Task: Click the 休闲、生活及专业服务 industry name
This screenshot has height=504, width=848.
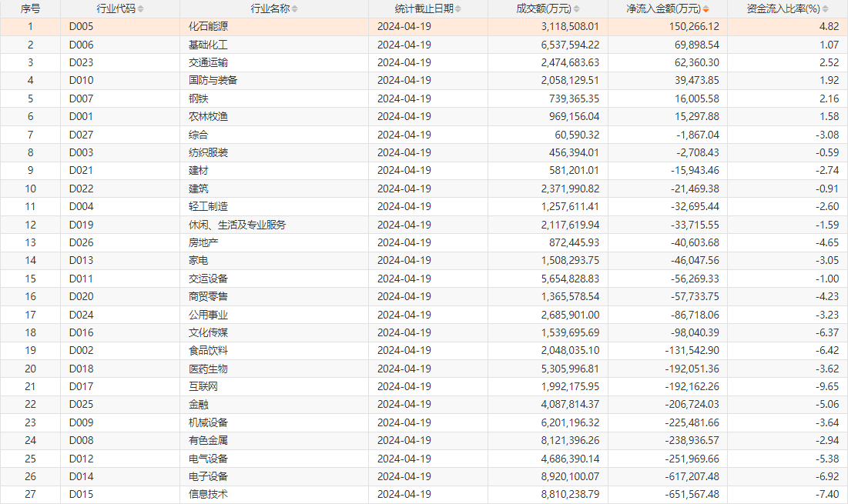Action: click(237, 225)
